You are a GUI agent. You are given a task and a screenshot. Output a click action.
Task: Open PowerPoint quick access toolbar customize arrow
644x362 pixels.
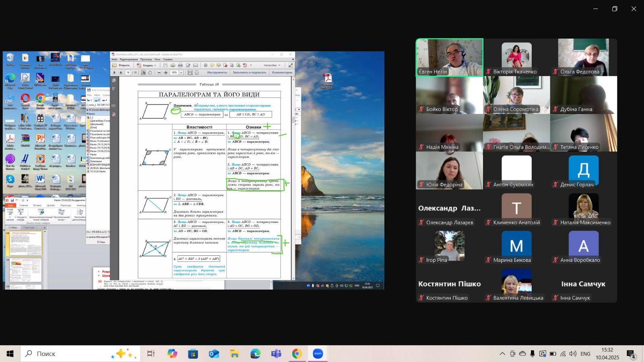(27, 200)
